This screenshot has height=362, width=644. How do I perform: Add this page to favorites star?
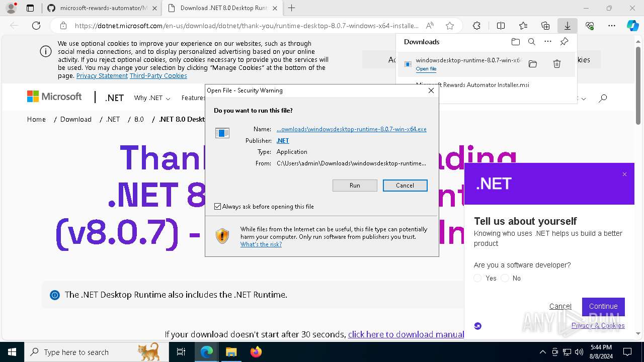(x=450, y=26)
